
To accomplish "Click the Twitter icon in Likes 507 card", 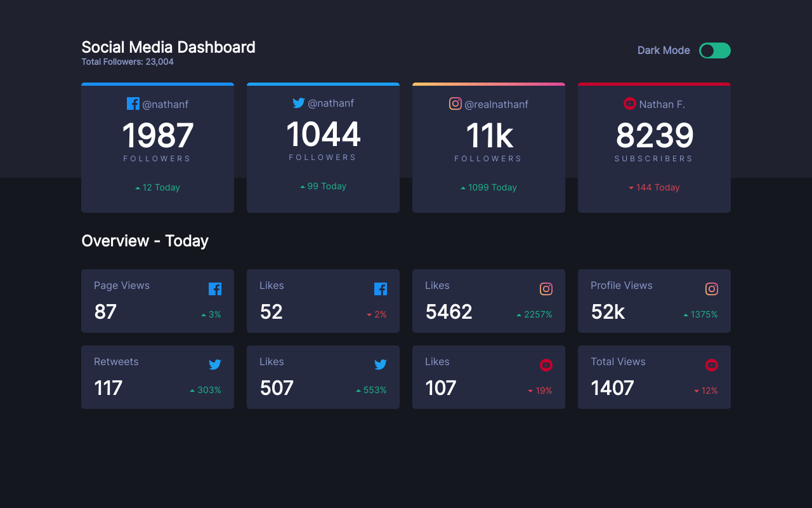I will click(381, 364).
